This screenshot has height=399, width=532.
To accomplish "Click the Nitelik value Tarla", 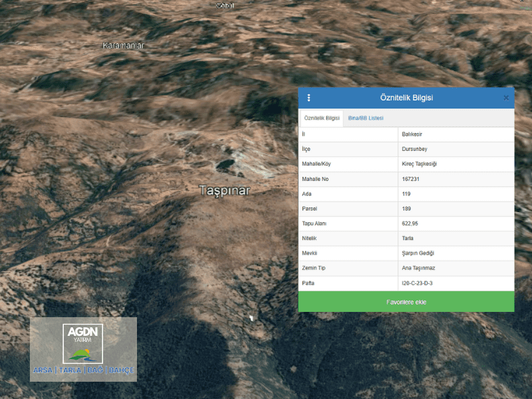I will coord(408,238).
